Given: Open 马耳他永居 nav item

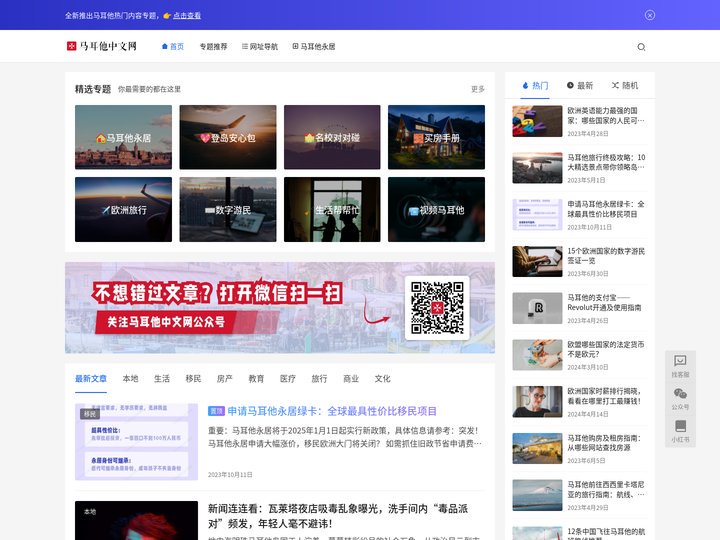Looking at the screenshot, I should point(314,46).
